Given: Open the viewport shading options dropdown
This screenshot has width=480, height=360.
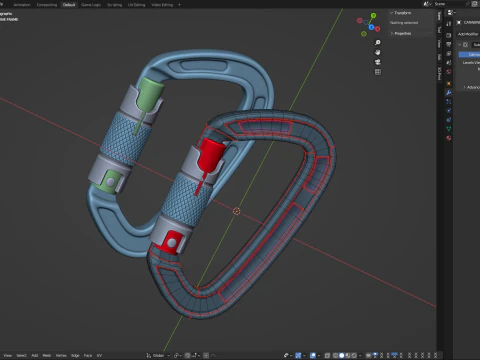Looking at the screenshot, I should (x=360, y=355).
